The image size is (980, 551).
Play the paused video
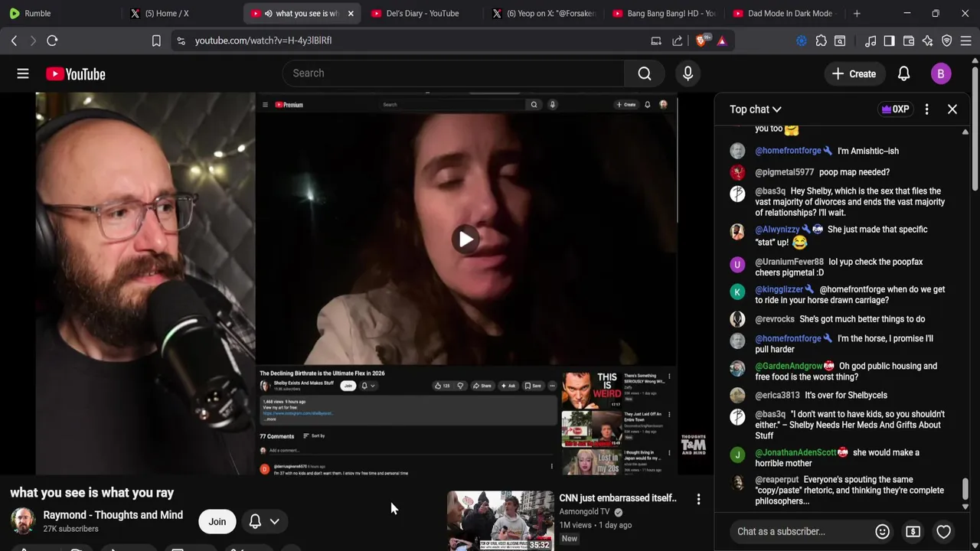(465, 239)
